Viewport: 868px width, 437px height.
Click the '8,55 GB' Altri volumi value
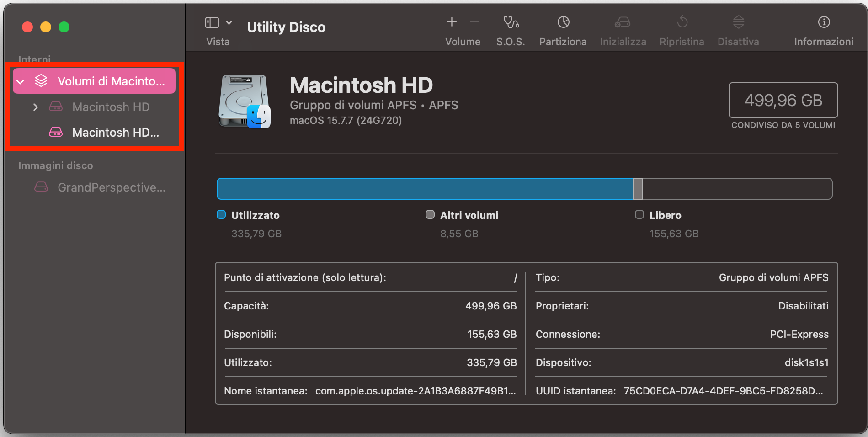459,234
